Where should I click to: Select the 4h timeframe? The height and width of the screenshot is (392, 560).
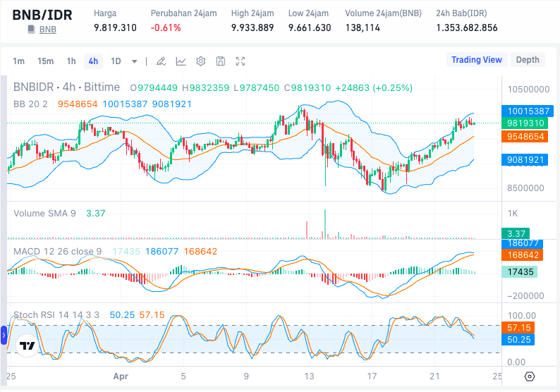pyautogui.click(x=93, y=61)
